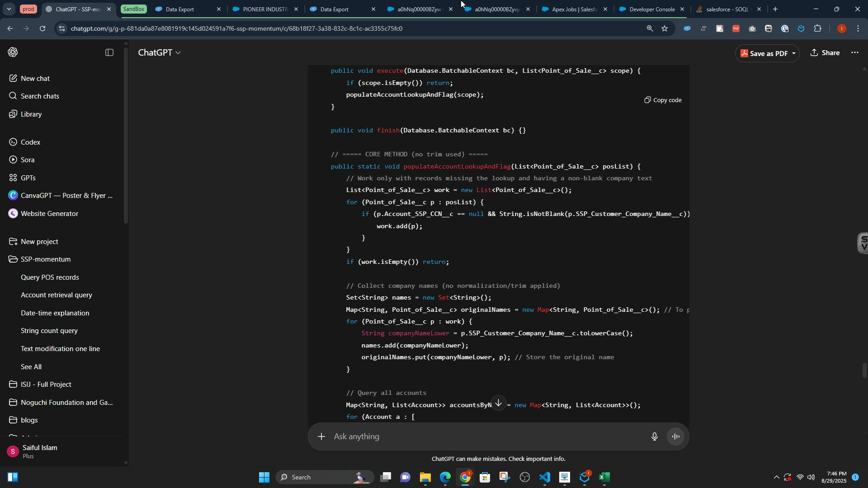Viewport: 868px width, 488px height.
Task: Click the Share button
Action: pyautogui.click(x=826, y=53)
